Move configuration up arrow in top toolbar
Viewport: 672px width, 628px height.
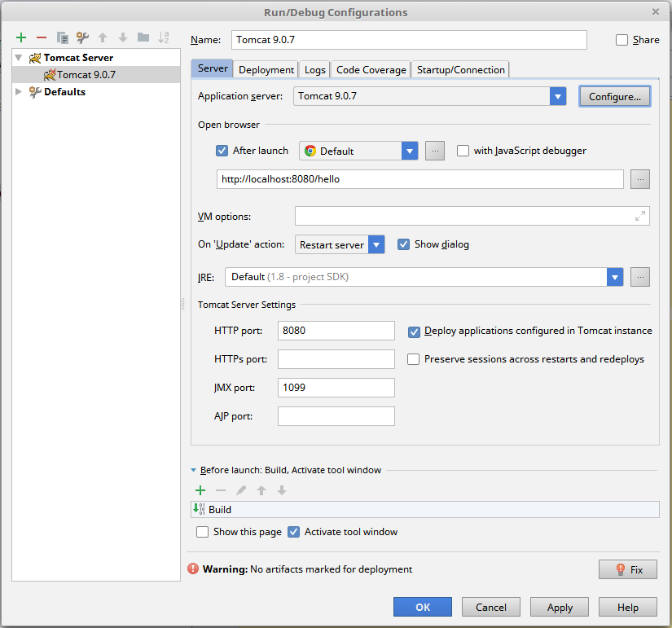click(103, 37)
